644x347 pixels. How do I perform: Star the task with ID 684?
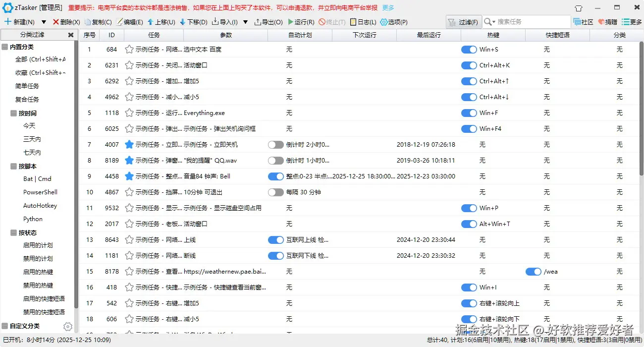click(129, 50)
